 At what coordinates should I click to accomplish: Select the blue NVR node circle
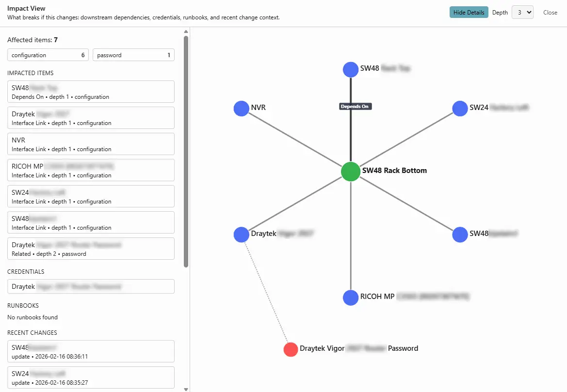tap(241, 109)
